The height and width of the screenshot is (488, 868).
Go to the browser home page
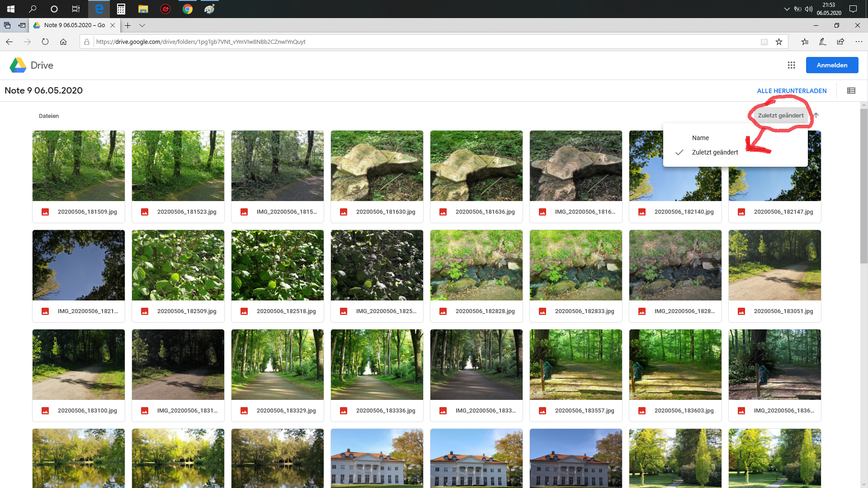pyautogui.click(x=63, y=42)
